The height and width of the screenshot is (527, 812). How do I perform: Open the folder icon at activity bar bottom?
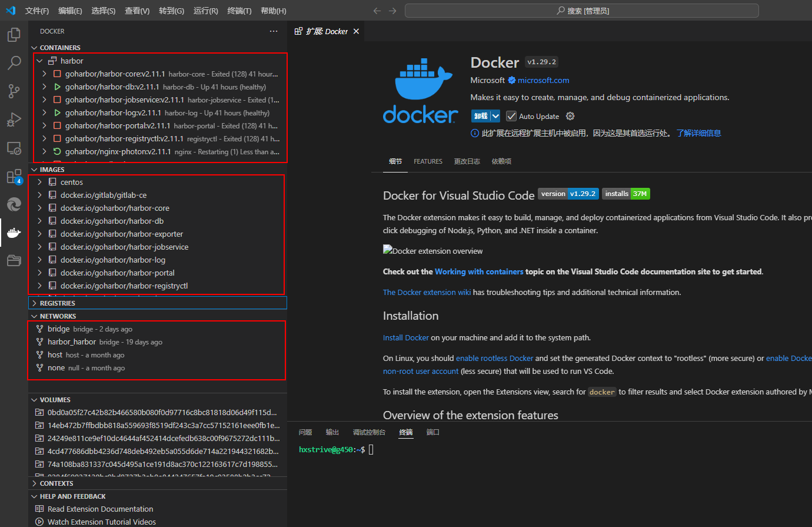click(14, 261)
